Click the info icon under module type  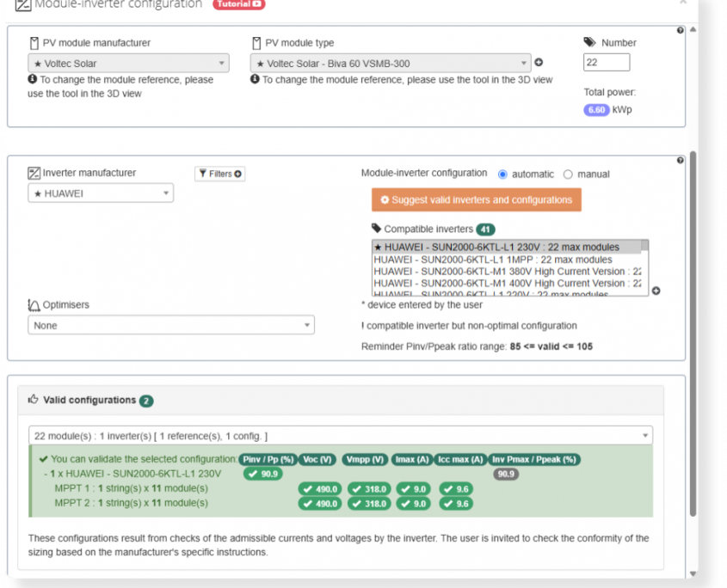[255, 79]
